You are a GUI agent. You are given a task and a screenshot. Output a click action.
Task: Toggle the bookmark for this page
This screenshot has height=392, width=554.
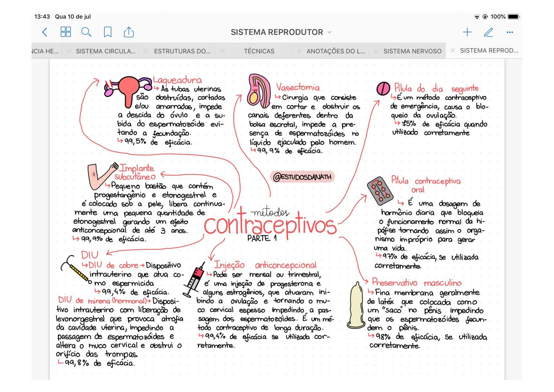coord(107,32)
